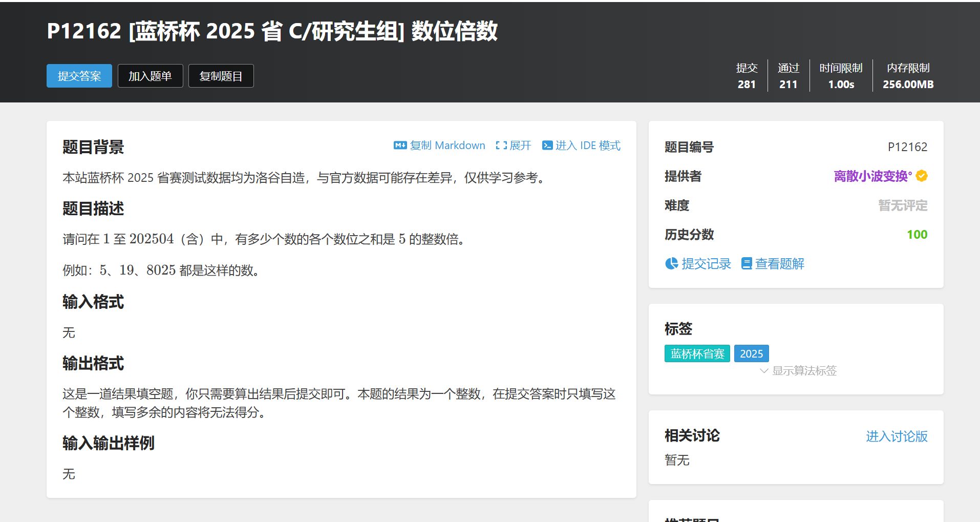
Task: Click the chevron beside 显示算法标签
Action: tap(764, 371)
